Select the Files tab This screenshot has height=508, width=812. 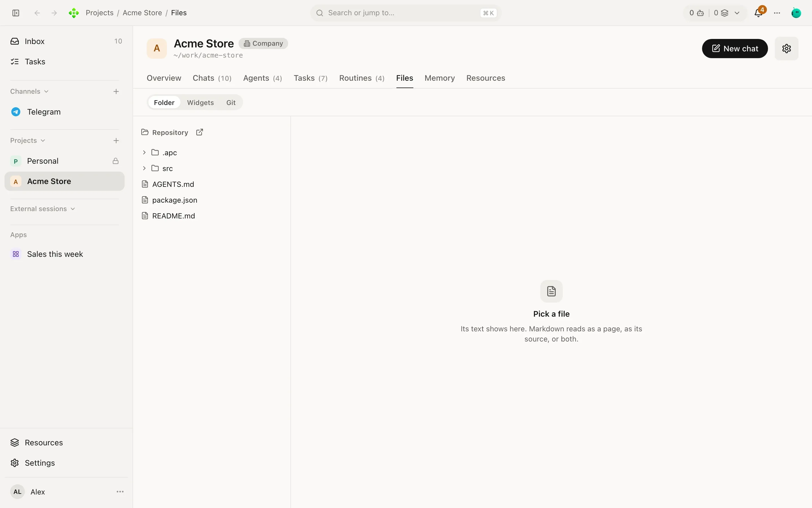[405, 78]
